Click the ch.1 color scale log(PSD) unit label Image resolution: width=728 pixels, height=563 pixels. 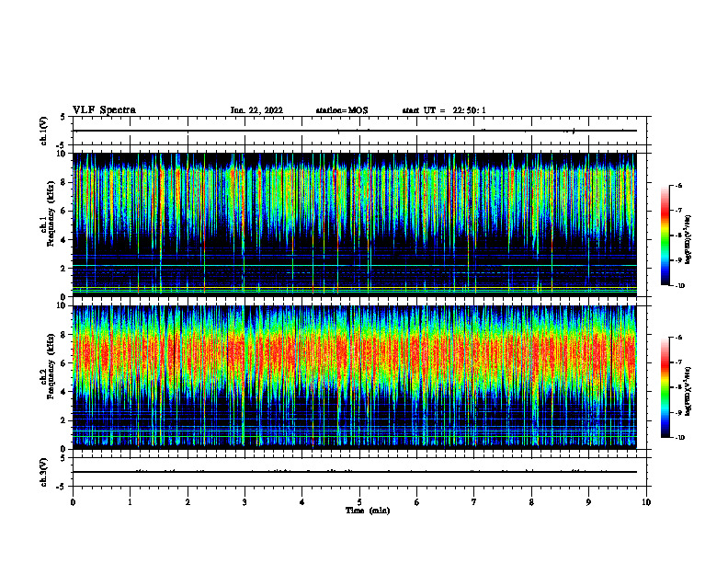[688, 240]
